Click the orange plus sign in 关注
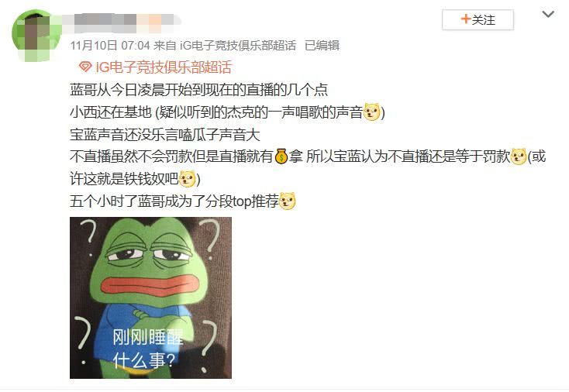 (x=466, y=19)
